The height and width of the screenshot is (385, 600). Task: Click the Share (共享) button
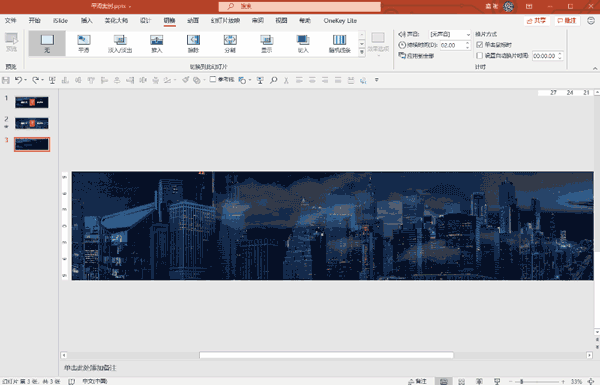pos(536,21)
